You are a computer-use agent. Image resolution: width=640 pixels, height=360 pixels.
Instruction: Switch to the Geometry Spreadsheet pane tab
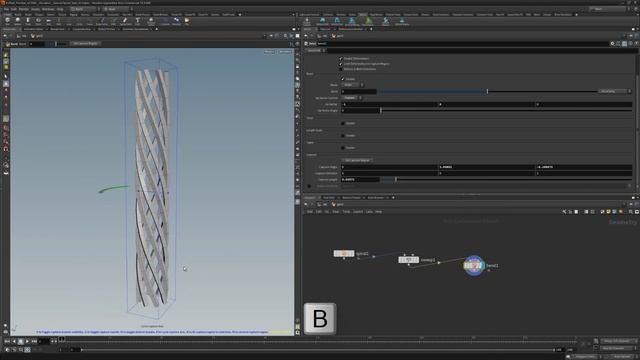click(136, 29)
